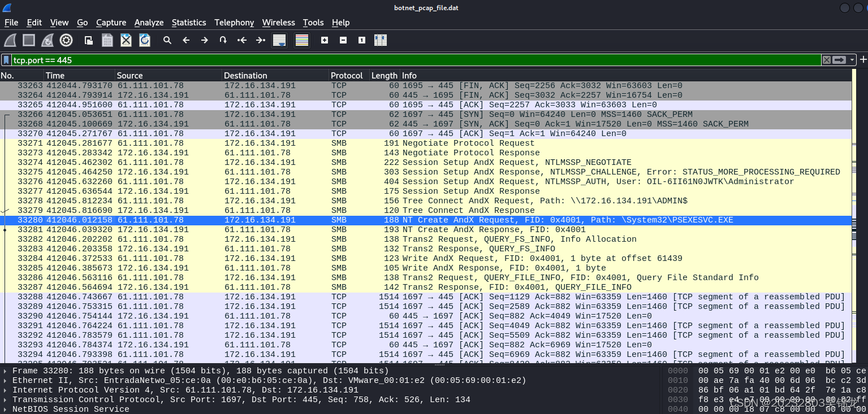Clear the display filter with X button

coord(827,60)
